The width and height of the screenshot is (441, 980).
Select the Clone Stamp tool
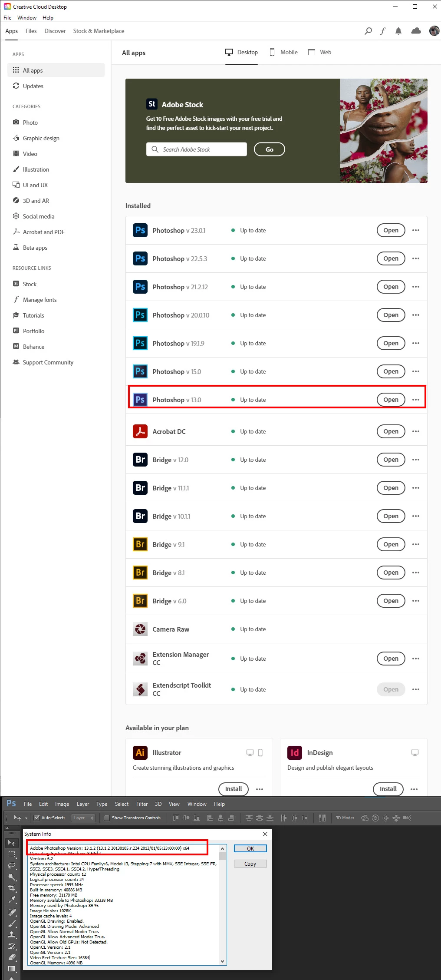12,935
